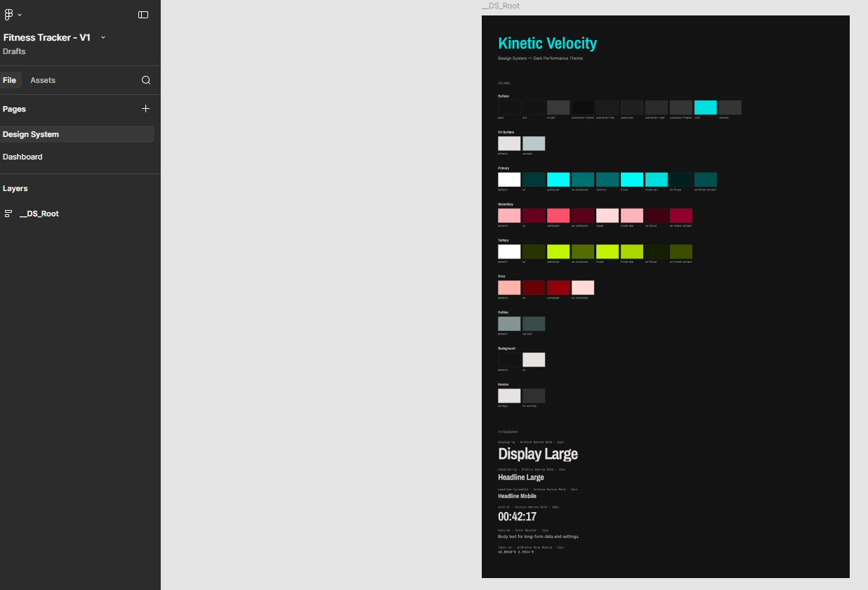Select the Error on-container pale swatch
This screenshot has width=868, height=590.
click(583, 287)
